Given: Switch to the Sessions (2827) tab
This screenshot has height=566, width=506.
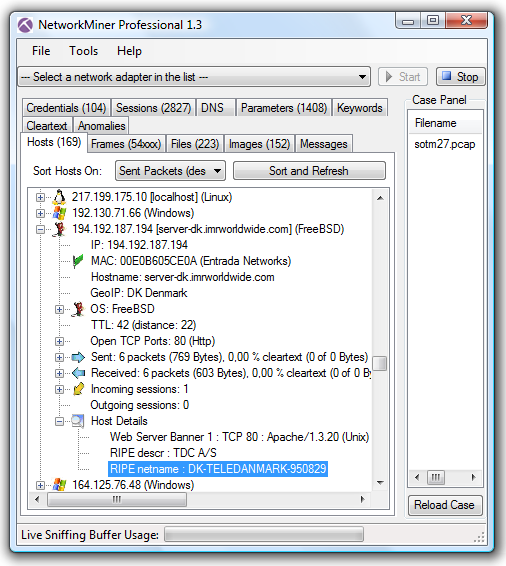Looking at the screenshot, I should [153, 108].
